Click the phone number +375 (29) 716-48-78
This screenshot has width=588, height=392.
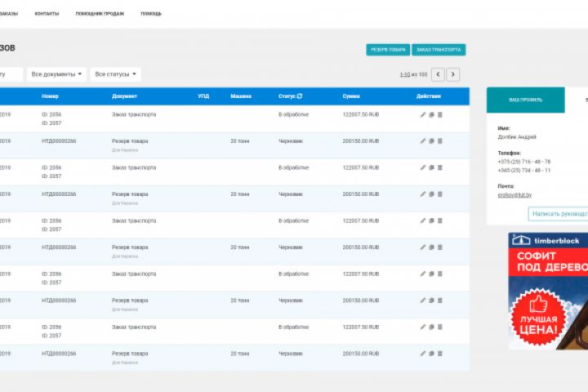(x=523, y=162)
